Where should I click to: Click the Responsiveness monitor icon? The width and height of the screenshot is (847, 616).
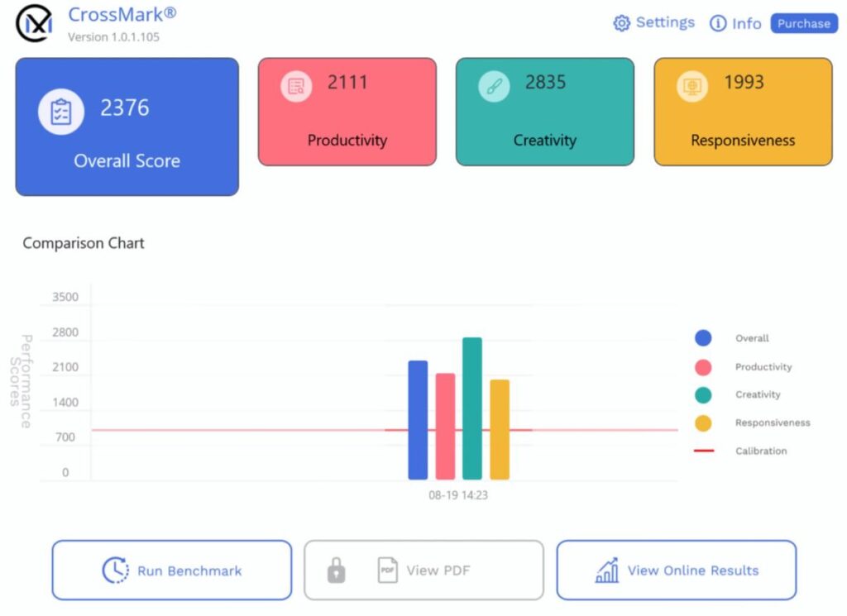(x=692, y=86)
